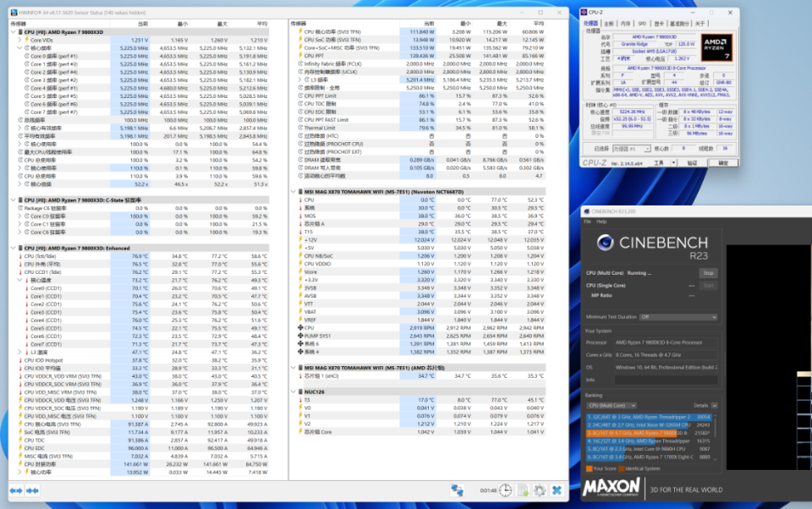Viewport: 812px width, 509px height.
Task: Click the expand-columns arrows icon in HWiNFO's bottom bar
Action: click(x=16, y=490)
